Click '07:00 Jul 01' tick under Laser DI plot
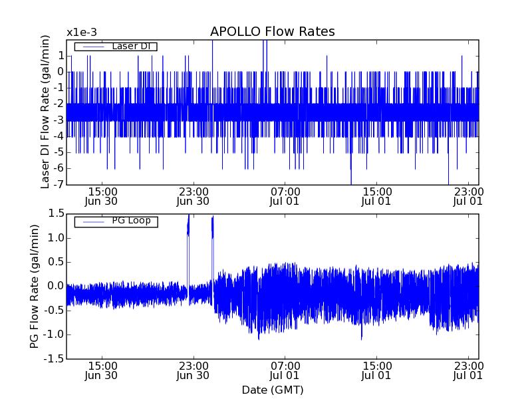 (285, 197)
